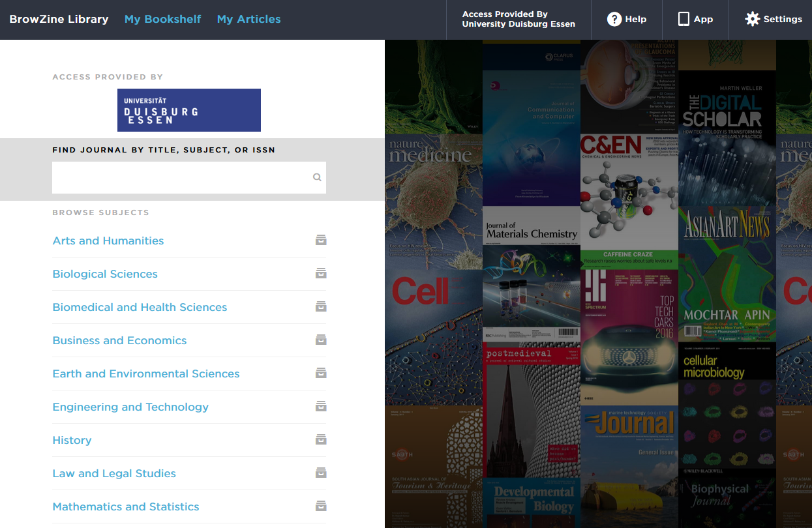This screenshot has width=812, height=528.
Task: Switch to My Articles tab
Action: 248,19
